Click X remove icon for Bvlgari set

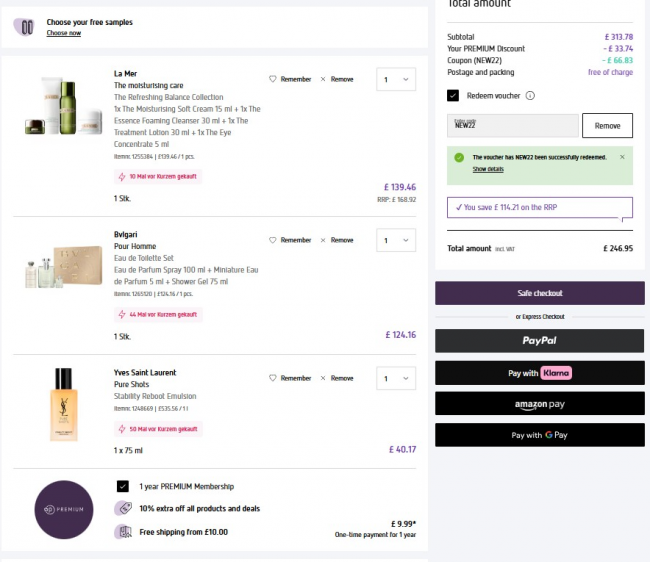(x=323, y=240)
